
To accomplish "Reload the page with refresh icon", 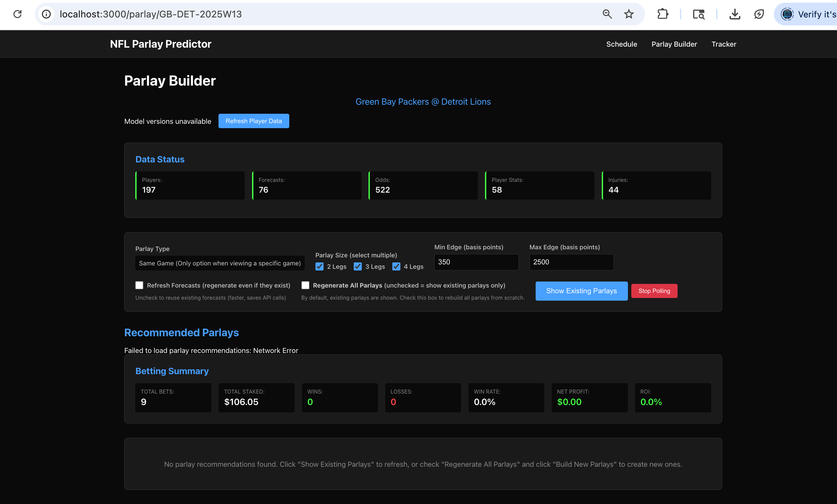I will [18, 14].
